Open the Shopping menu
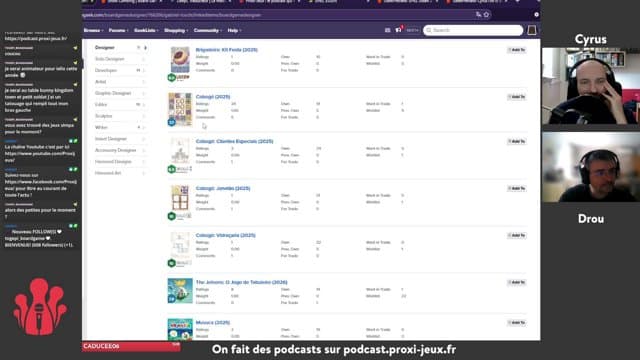640x360 pixels. 176,31
